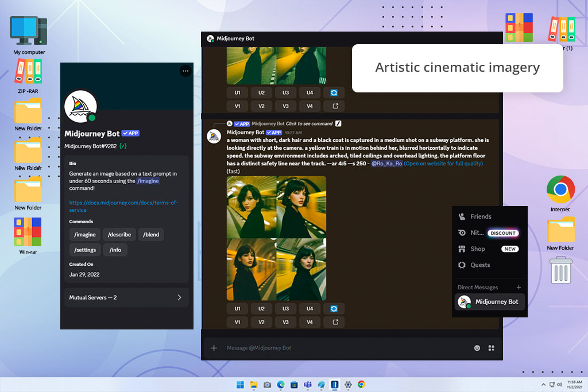Click V2 under the lower image grid
Viewport: 588px width, 392px height.
tap(261, 323)
